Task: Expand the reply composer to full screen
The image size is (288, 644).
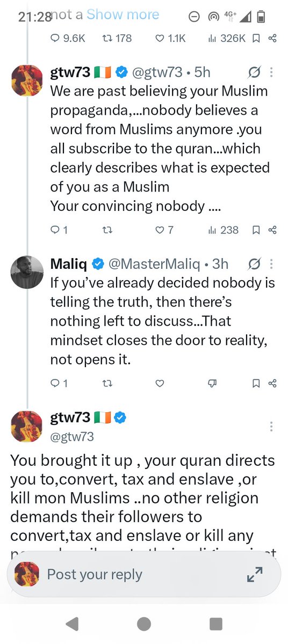Action: (x=254, y=574)
